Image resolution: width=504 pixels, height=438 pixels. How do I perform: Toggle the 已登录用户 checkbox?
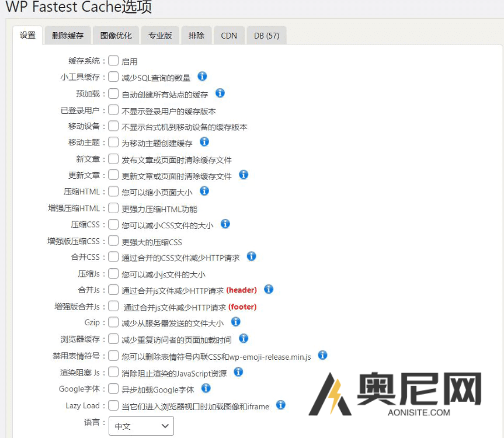coord(113,110)
